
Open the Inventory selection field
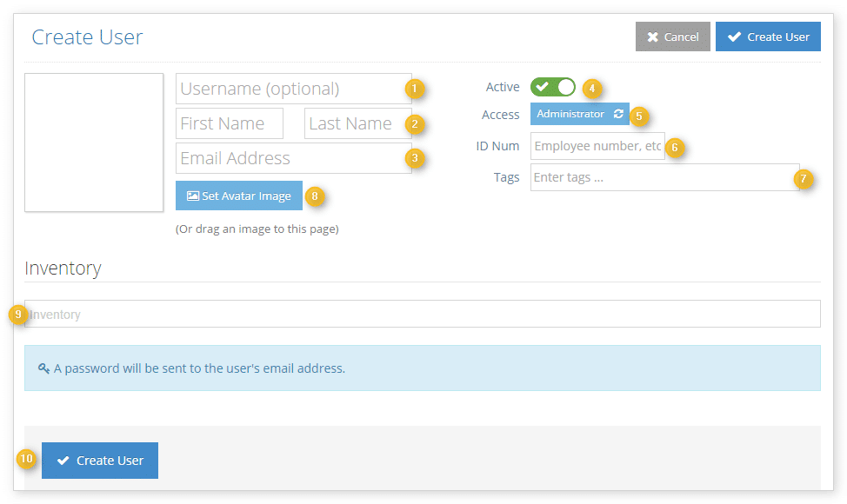[423, 314]
